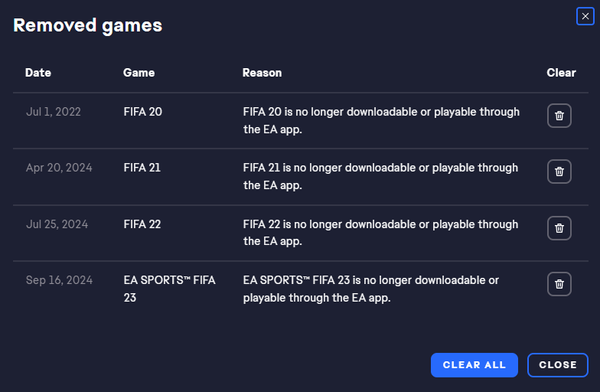Select the Game column header

pyautogui.click(x=139, y=73)
